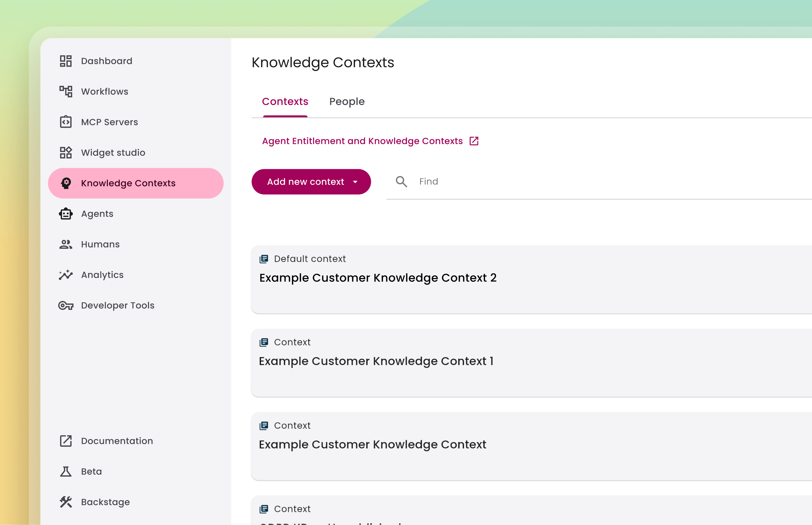This screenshot has height=525, width=812.
Task: Open Humans using the people icon
Action: (x=66, y=245)
